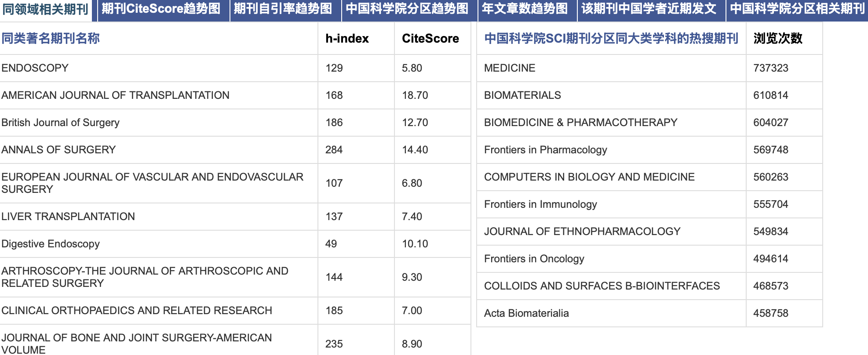This screenshot has width=868, height=355.
Task: Click Frontiers in Pharmacology link
Action: [x=545, y=150]
